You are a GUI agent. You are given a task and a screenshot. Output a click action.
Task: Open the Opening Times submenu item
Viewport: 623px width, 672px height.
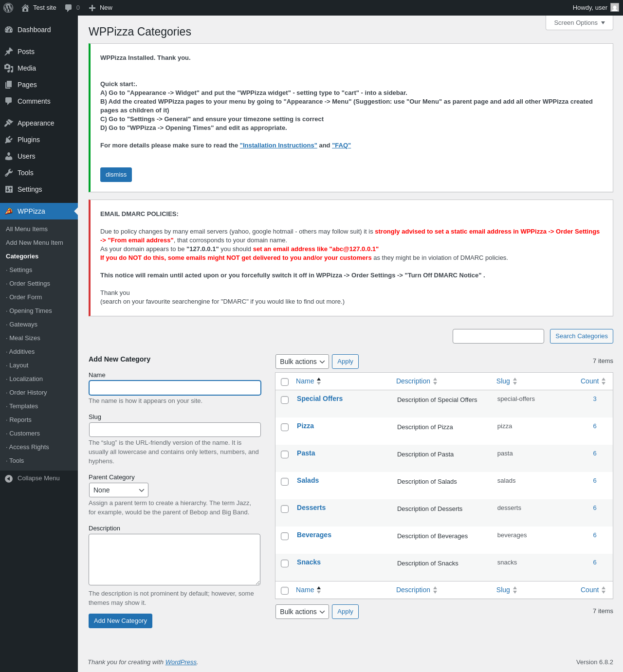click(31, 310)
